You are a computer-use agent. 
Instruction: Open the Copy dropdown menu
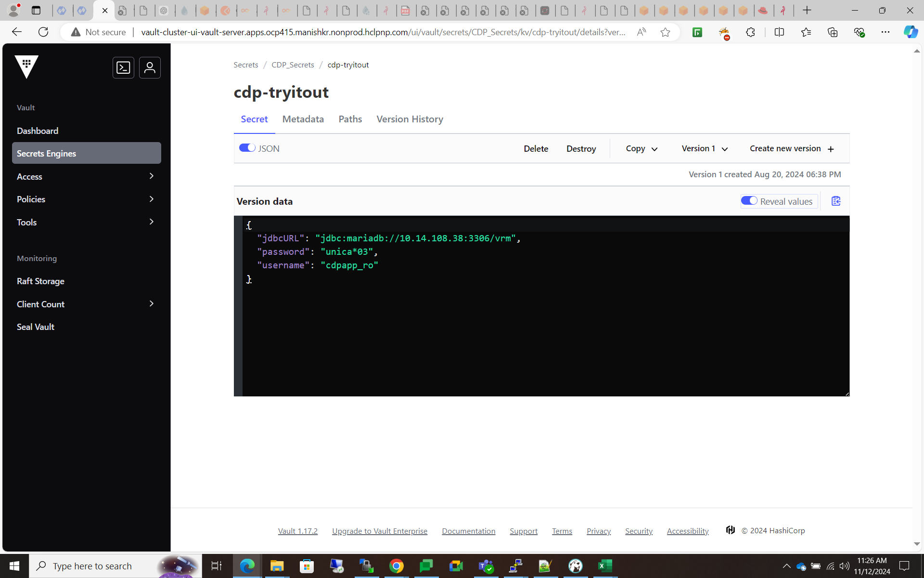pyautogui.click(x=642, y=149)
